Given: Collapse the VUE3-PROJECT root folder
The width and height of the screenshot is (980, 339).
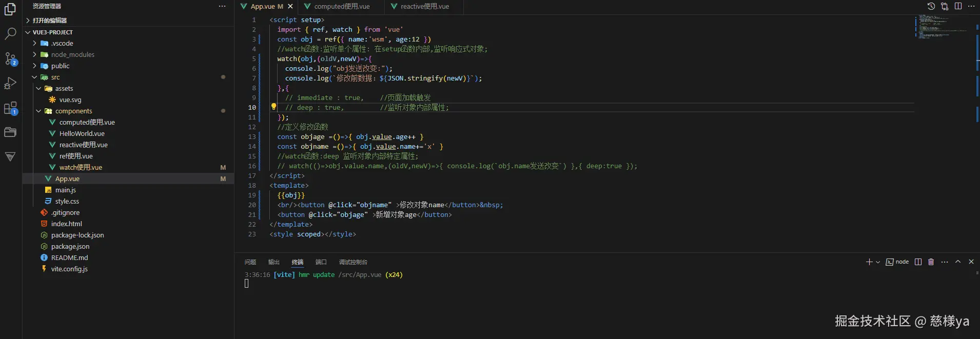Looking at the screenshot, I should pyautogui.click(x=128, y=32).
